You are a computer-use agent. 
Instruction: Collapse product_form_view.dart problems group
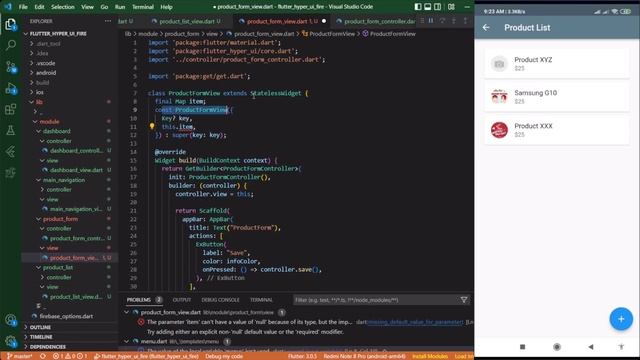(x=127, y=312)
